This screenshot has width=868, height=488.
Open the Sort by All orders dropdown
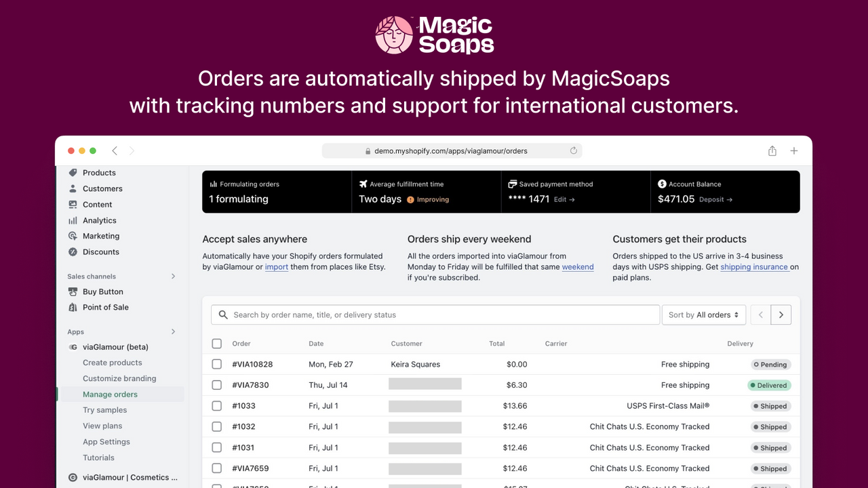[x=703, y=314]
